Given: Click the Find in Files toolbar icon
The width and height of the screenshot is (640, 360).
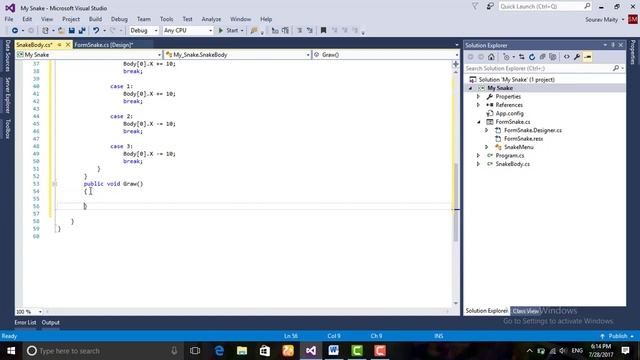Looking at the screenshot, I should pyautogui.click(x=254, y=31).
